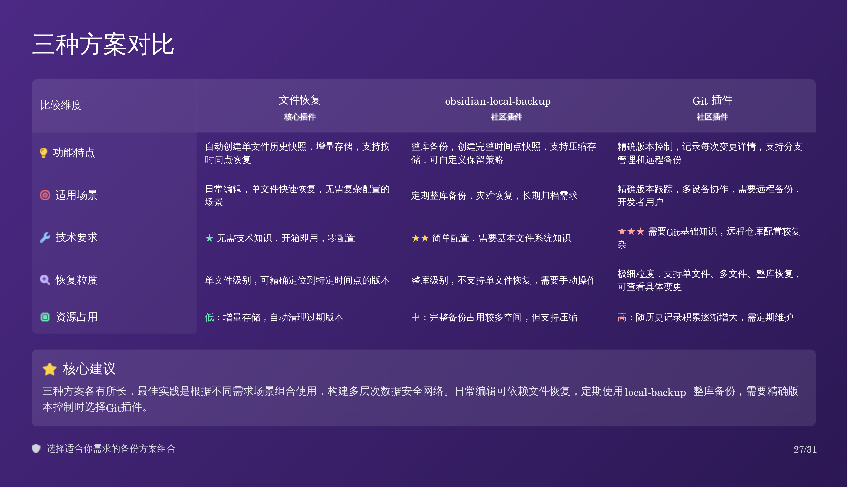Click the magnifier icon beside 恢复粒度
Viewport: 848px width, 504px height.
pyautogui.click(x=45, y=280)
